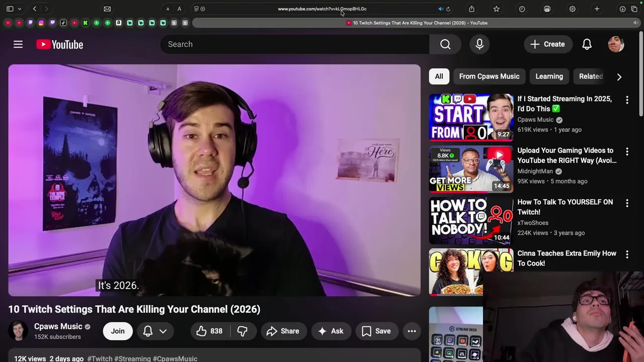Select the Learning filter chip
644x362 pixels.
click(x=549, y=76)
